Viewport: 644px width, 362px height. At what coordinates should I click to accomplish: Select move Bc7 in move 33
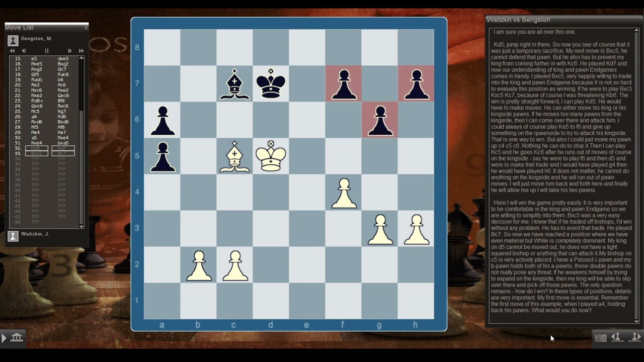pos(63,153)
